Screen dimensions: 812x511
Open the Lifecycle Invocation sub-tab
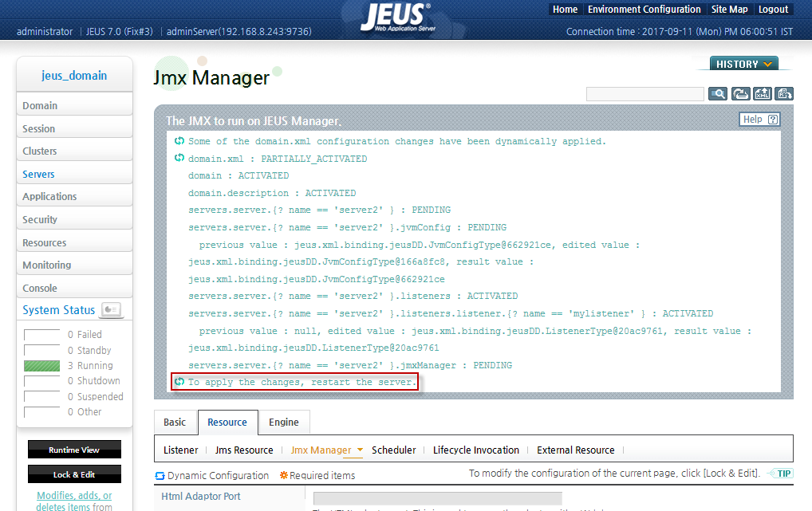[x=476, y=450]
